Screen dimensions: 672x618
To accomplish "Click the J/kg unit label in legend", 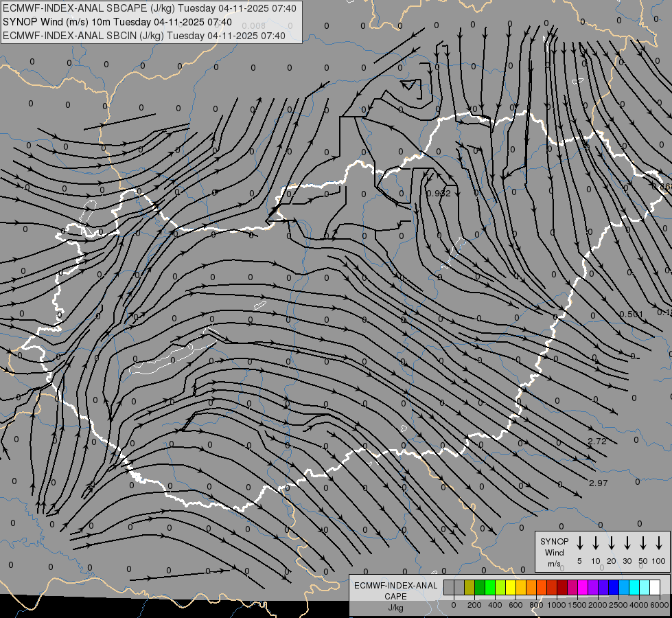I will tap(395, 608).
